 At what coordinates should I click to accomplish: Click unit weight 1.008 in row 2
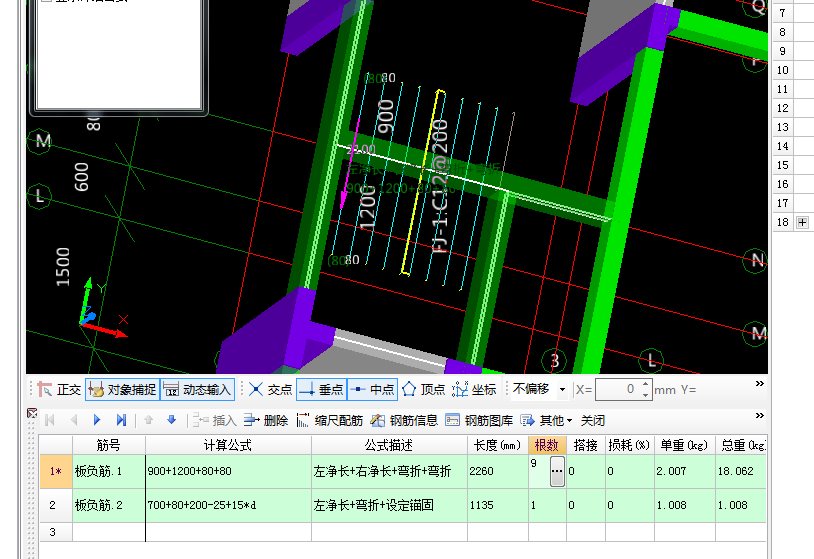[684, 505]
